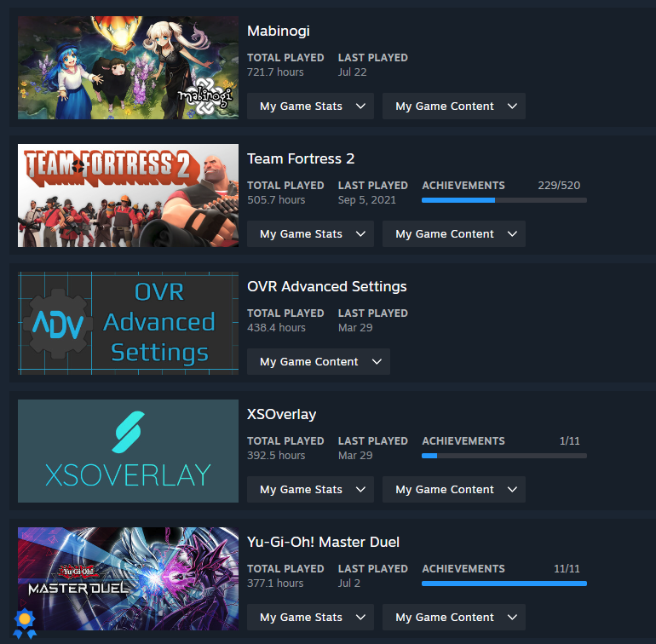
Task: Open the Mabinogi title link
Action: click(279, 31)
